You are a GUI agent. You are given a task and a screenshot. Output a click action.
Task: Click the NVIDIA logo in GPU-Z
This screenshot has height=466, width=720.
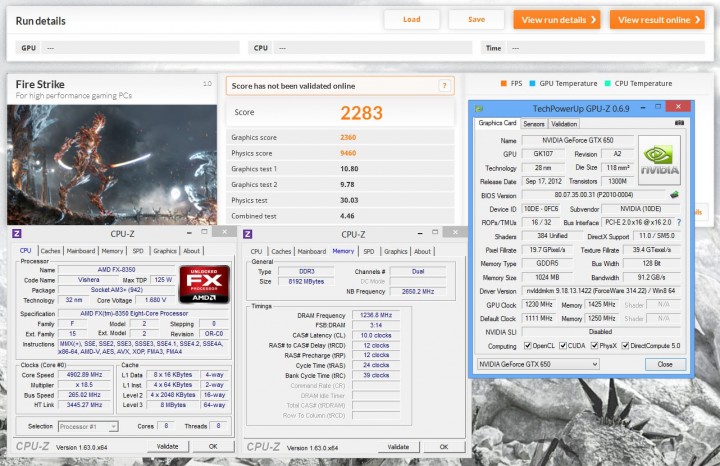point(659,160)
